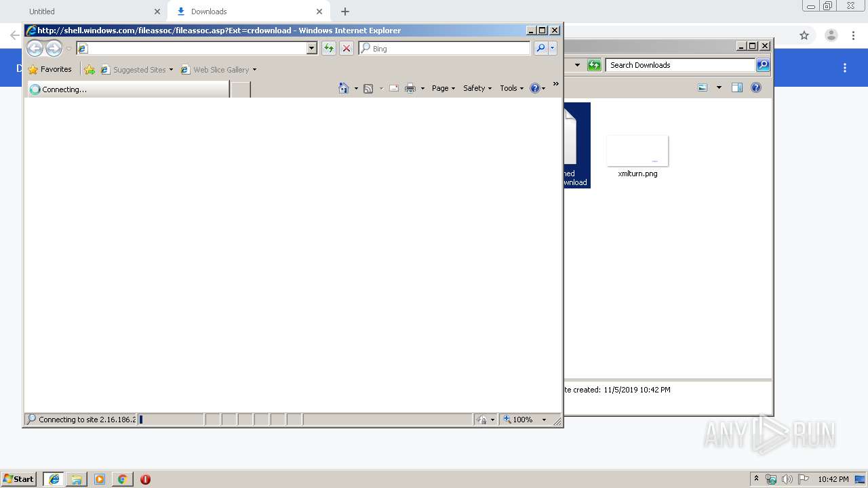
Task: Switch to the Downloads Chrome tab
Action: point(248,12)
